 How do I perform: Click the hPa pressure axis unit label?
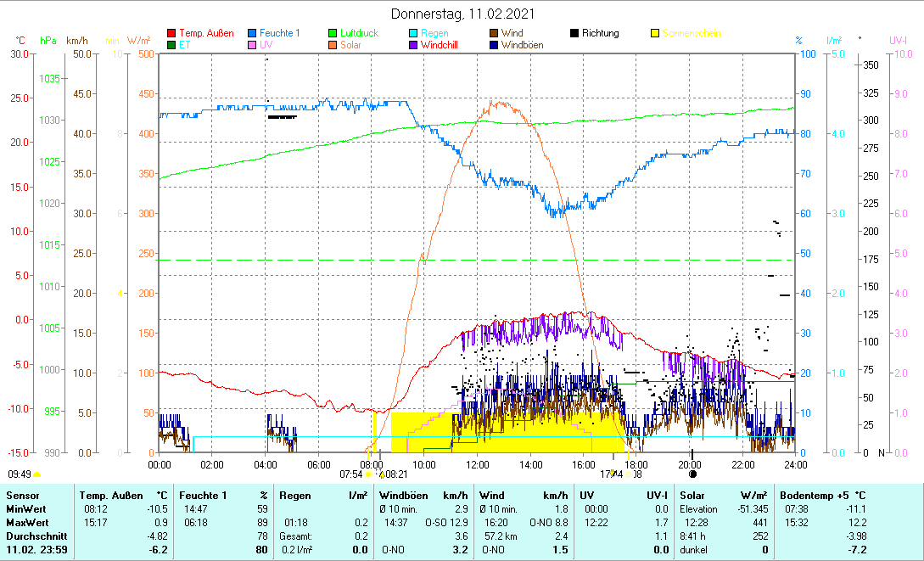48,41
